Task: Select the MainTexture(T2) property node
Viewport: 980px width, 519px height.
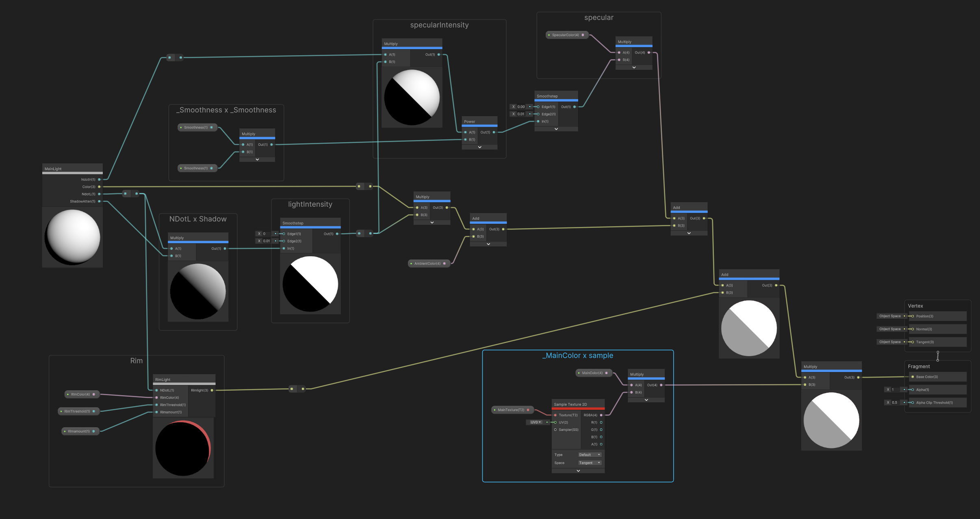Action: tap(512, 410)
